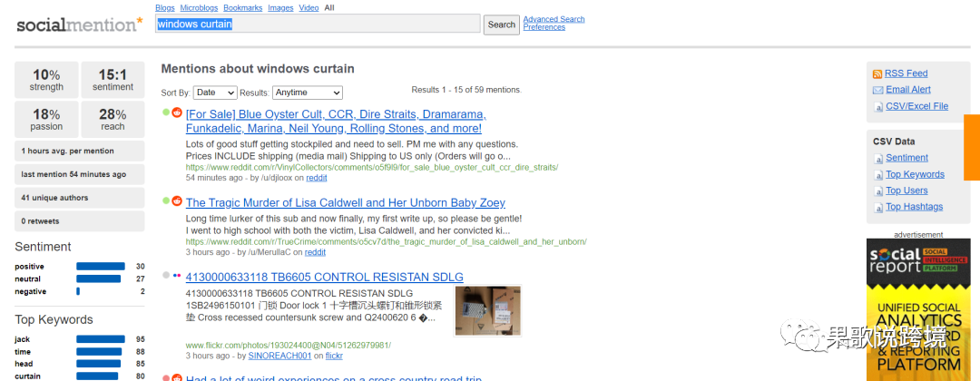Click the orange RSS feed icon
The image size is (980, 381).
(877, 73)
